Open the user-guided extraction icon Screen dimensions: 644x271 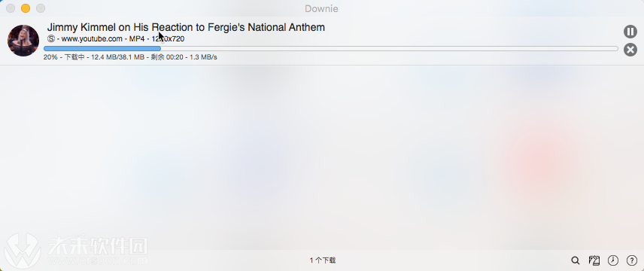594,260
